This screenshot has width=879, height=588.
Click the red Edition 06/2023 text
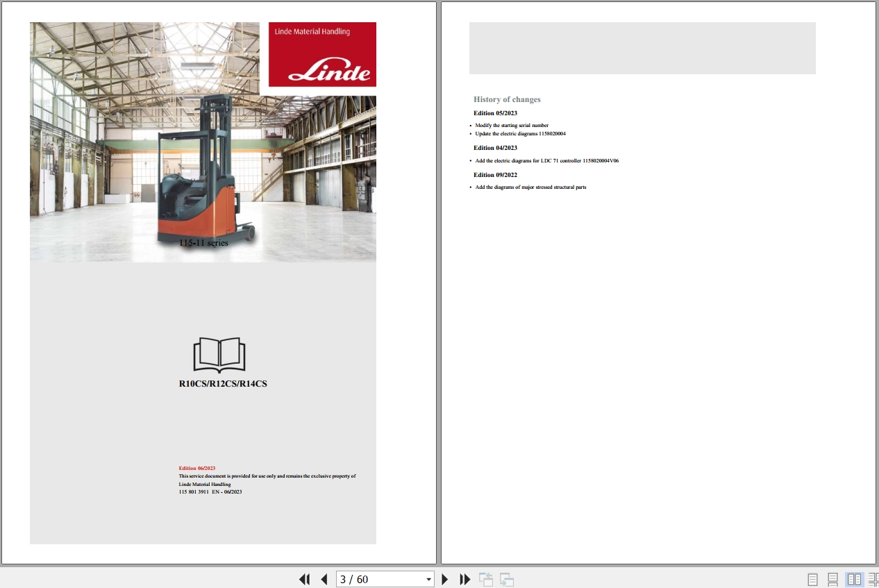click(x=196, y=468)
